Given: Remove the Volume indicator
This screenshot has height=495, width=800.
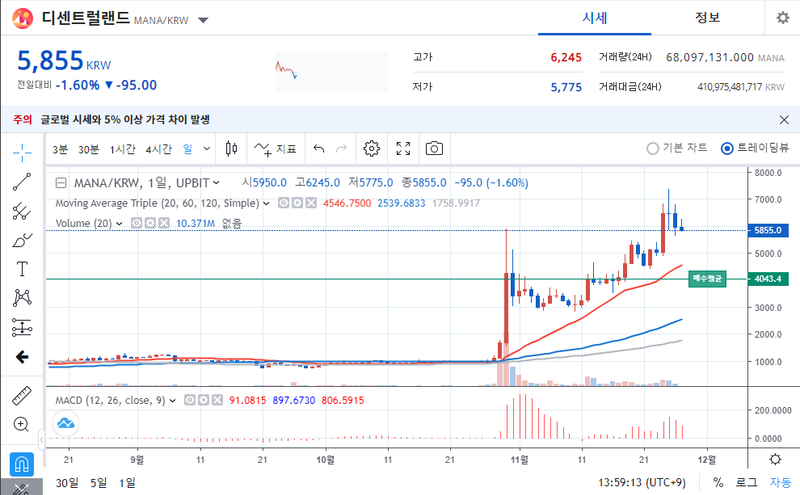Looking at the screenshot, I should 164,223.
